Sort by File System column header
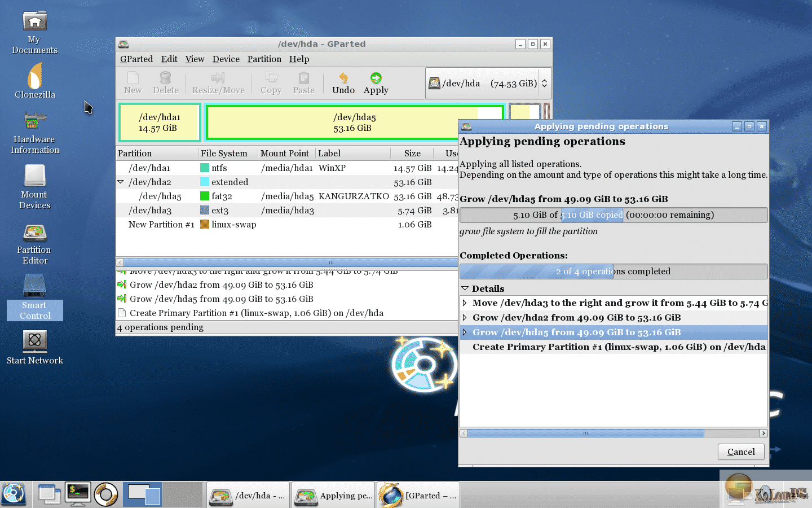 click(x=228, y=153)
